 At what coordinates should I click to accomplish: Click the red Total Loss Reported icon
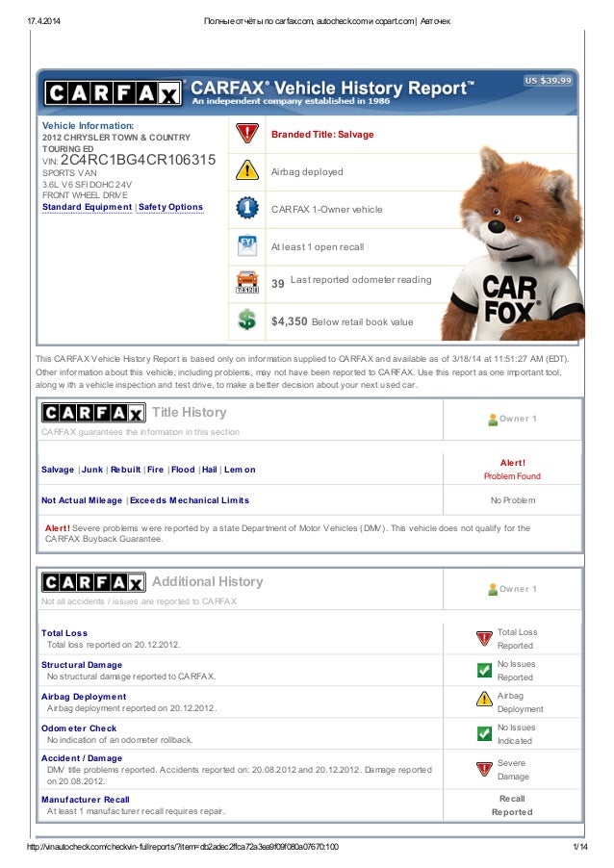[484, 639]
